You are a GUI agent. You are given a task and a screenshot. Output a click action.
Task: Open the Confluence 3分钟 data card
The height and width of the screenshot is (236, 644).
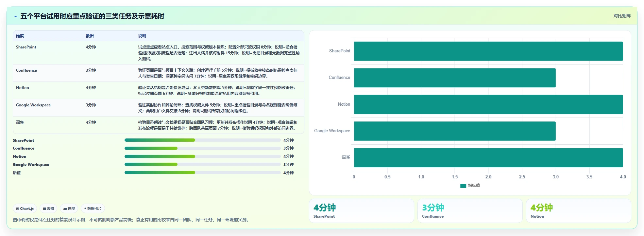(x=470, y=211)
